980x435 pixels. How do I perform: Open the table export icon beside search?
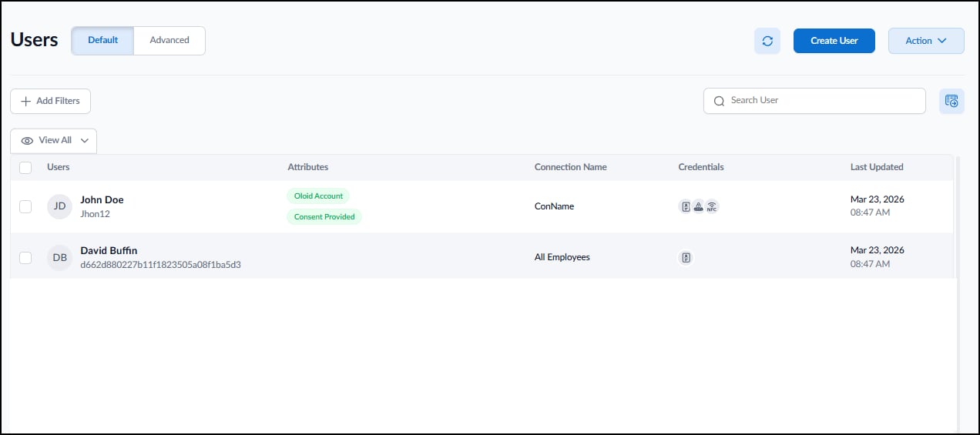[x=951, y=101]
